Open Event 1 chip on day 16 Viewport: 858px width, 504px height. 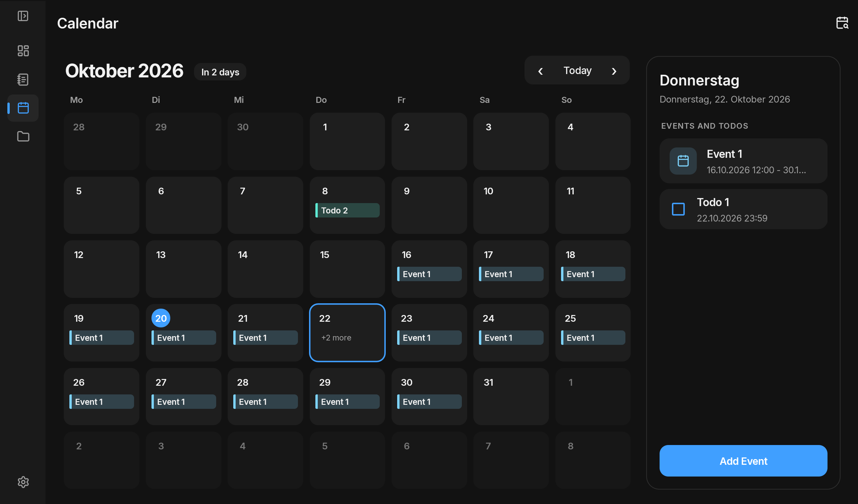tap(429, 274)
